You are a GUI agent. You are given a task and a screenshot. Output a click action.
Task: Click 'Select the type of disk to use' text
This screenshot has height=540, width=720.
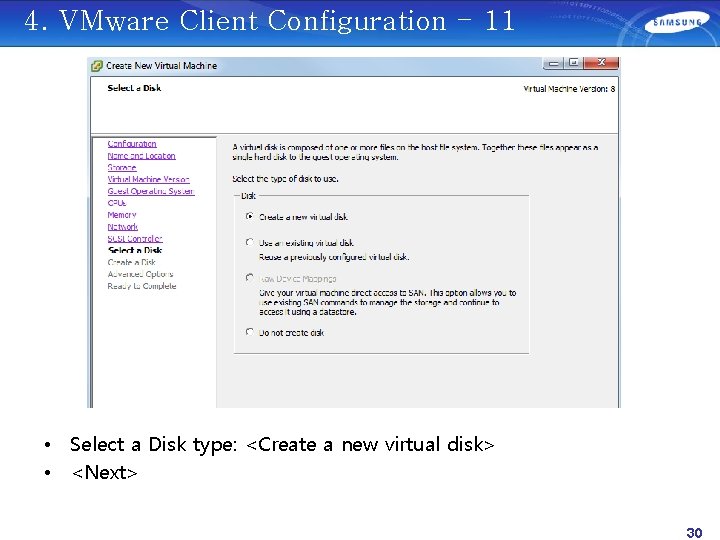[x=285, y=179]
